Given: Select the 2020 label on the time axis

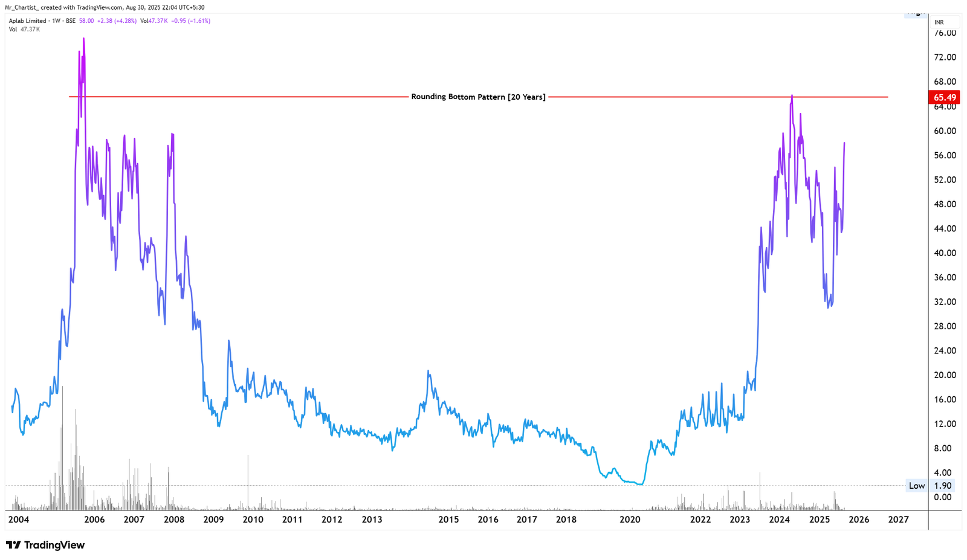Looking at the screenshot, I should (x=629, y=519).
